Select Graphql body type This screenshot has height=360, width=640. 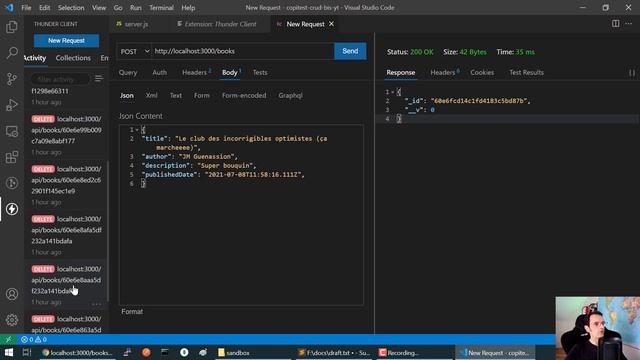tap(291, 96)
